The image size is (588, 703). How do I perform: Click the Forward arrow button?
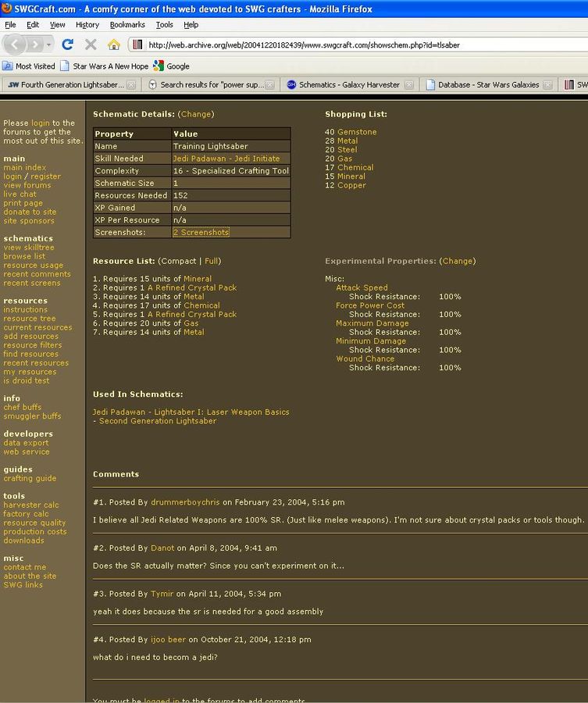(x=34, y=45)
